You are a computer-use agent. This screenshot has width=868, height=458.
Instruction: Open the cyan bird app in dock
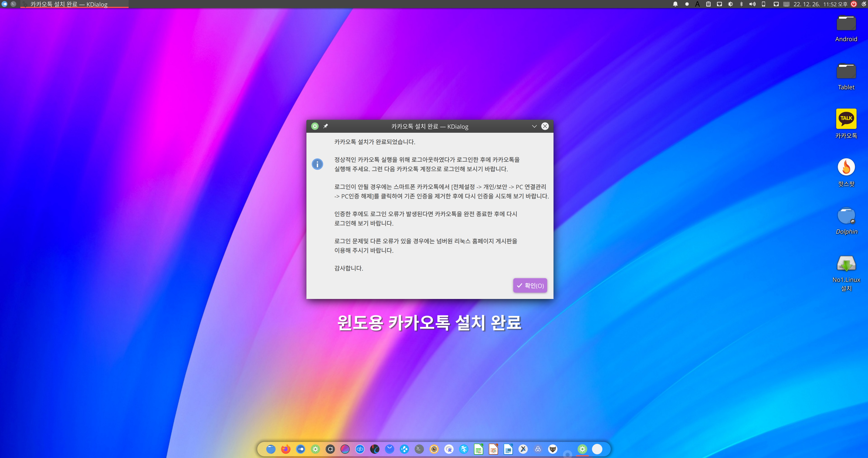464,449
